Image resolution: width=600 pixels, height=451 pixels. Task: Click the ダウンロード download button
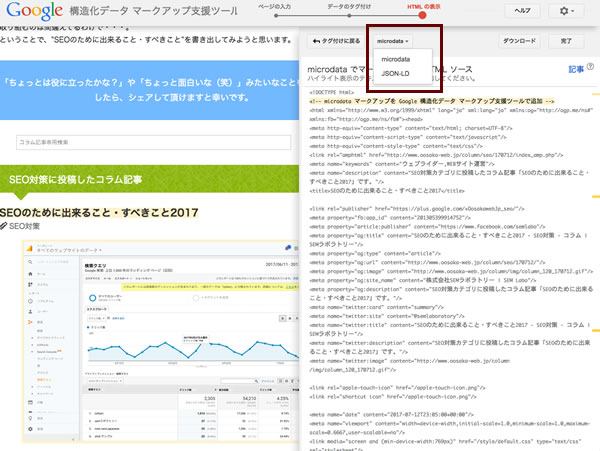[x=519, y=41]
